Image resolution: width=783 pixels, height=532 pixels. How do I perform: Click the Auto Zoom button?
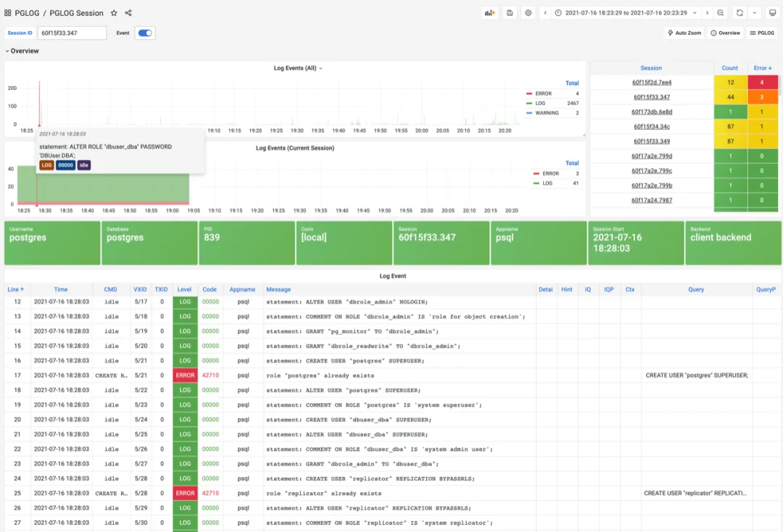tap(684, 33)
